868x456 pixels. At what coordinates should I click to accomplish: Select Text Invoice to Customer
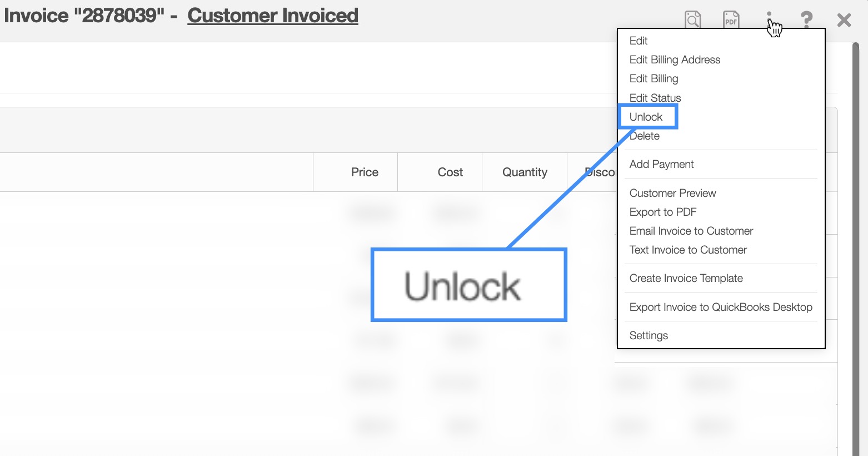click(688, 250)
